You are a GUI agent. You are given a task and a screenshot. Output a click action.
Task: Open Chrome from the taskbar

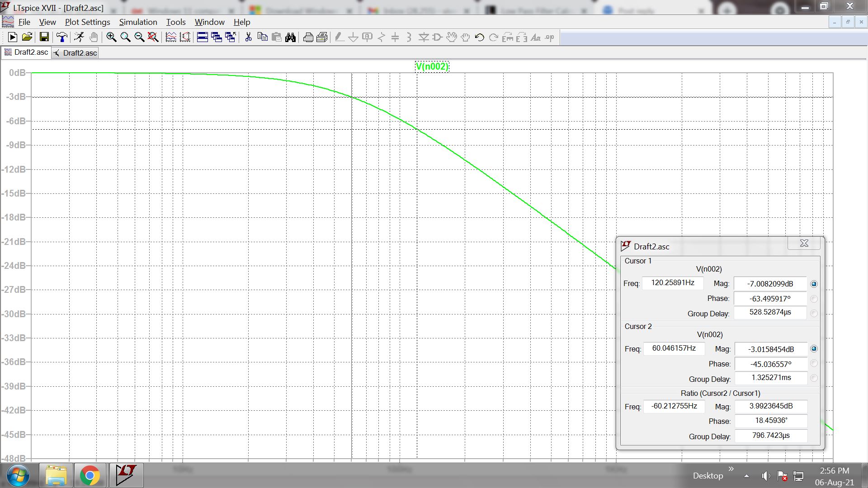(x=90, y=475)
